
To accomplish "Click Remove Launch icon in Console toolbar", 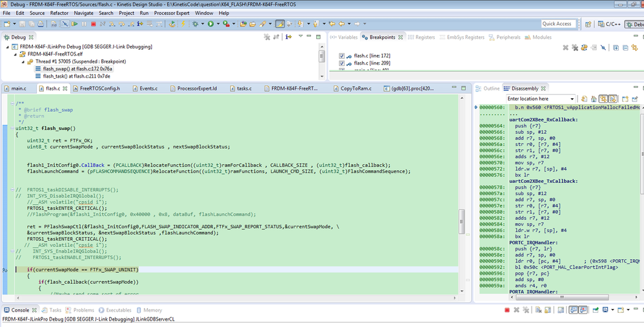I will coord(516,310).
